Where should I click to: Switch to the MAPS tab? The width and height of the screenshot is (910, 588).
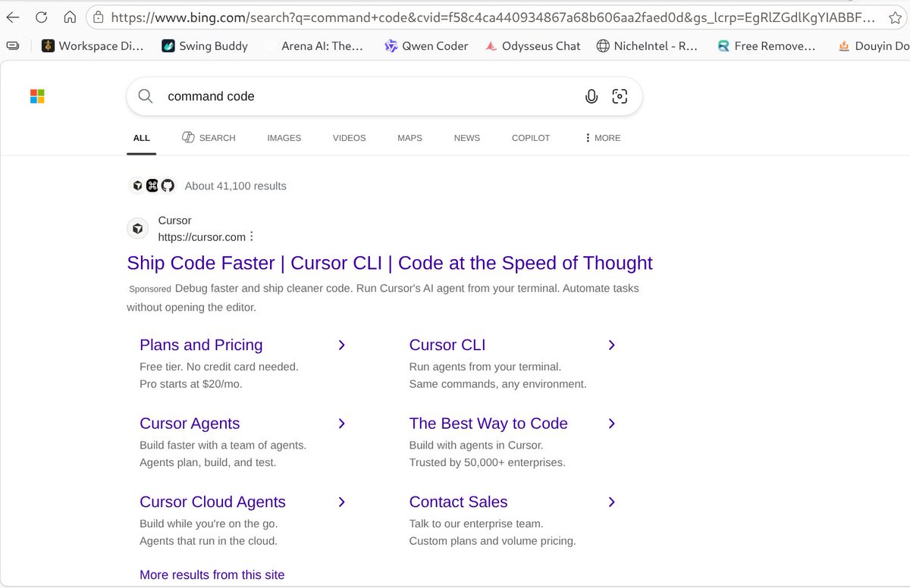409,138
